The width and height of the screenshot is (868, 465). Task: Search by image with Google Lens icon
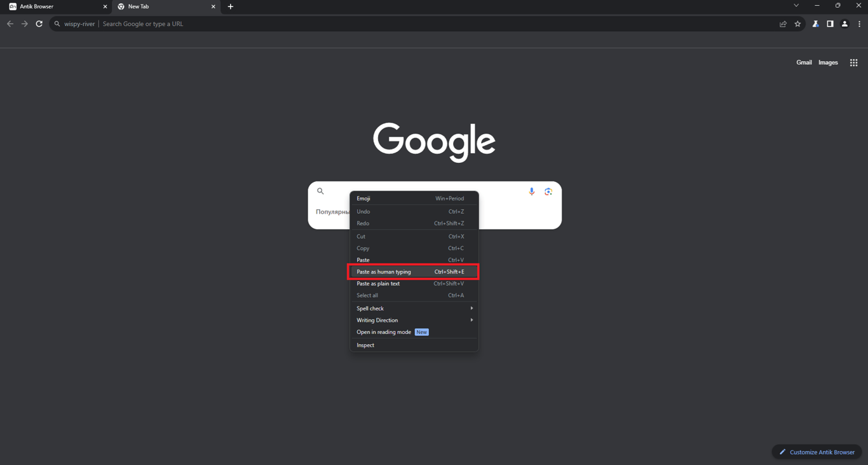[548, 191]
